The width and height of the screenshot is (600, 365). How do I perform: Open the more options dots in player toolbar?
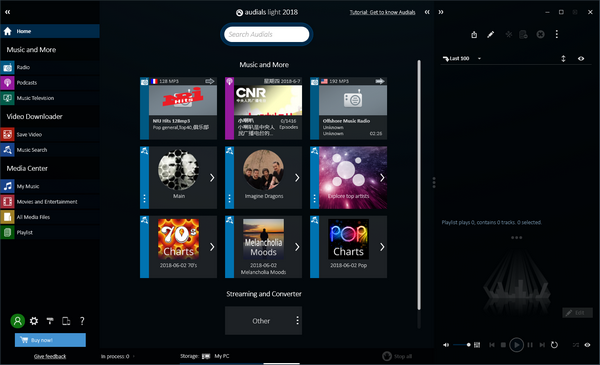[x=556, y=34]
